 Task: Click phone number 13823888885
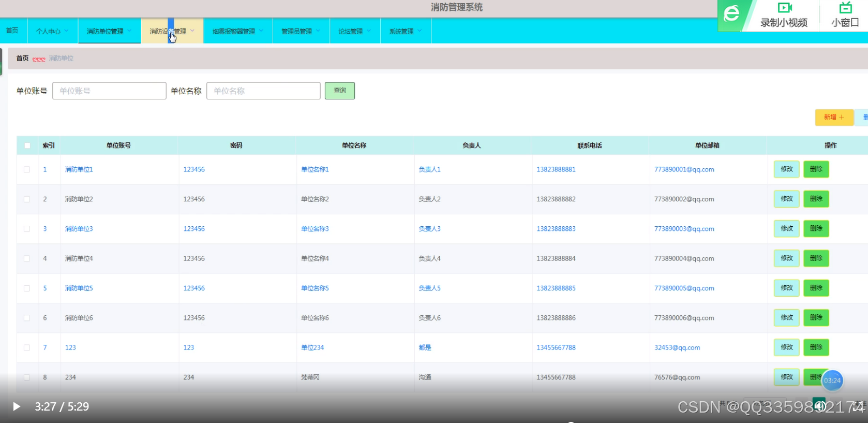(x=556, y=288)
